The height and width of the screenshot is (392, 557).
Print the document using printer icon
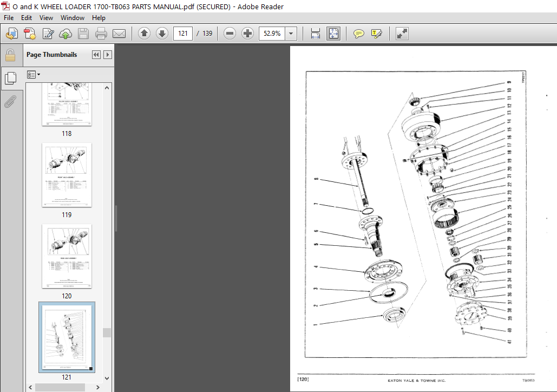click(101, 34)
